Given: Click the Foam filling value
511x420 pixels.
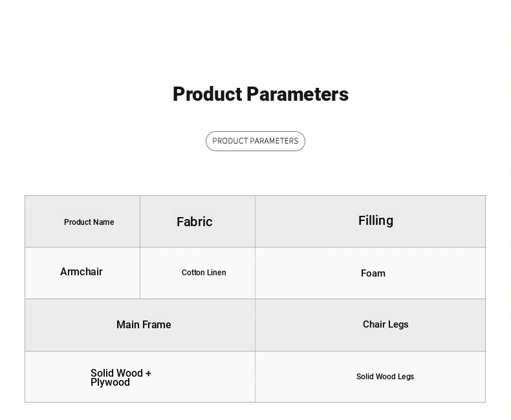Looking at the screenshot, I should pyautogui.click(x=373, y=273).
